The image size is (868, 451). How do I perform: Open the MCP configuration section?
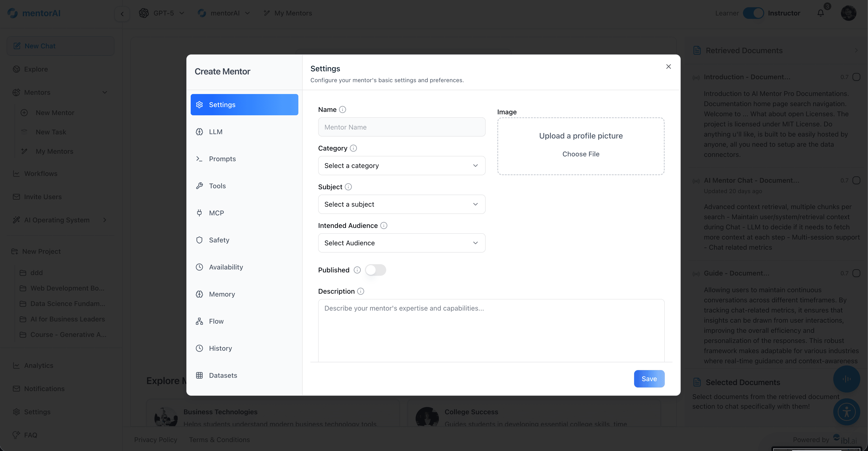click(x=216, y=212)
